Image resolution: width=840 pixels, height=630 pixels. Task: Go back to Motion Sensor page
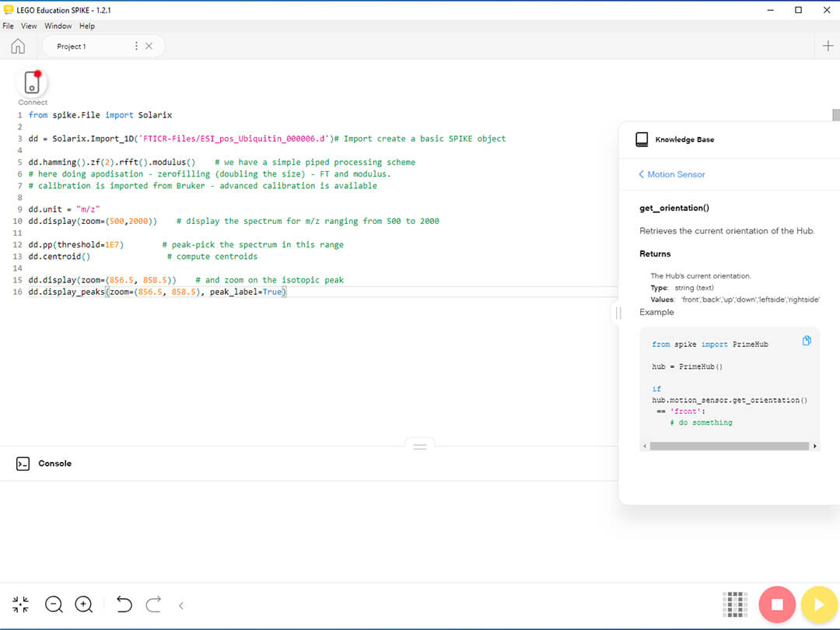(670, 174)
